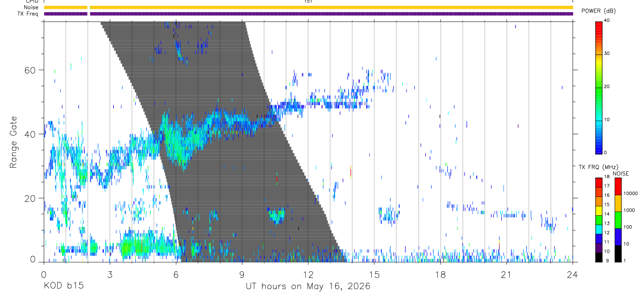Screen dimensions: 644x297
Task: Select the purple TX Freq bar above the plot
Action: [308, 14]
